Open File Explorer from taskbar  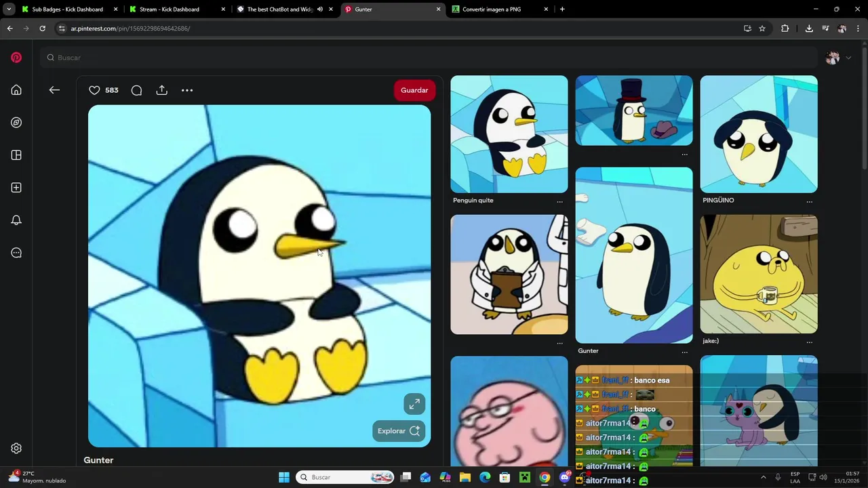pos(465,477)
